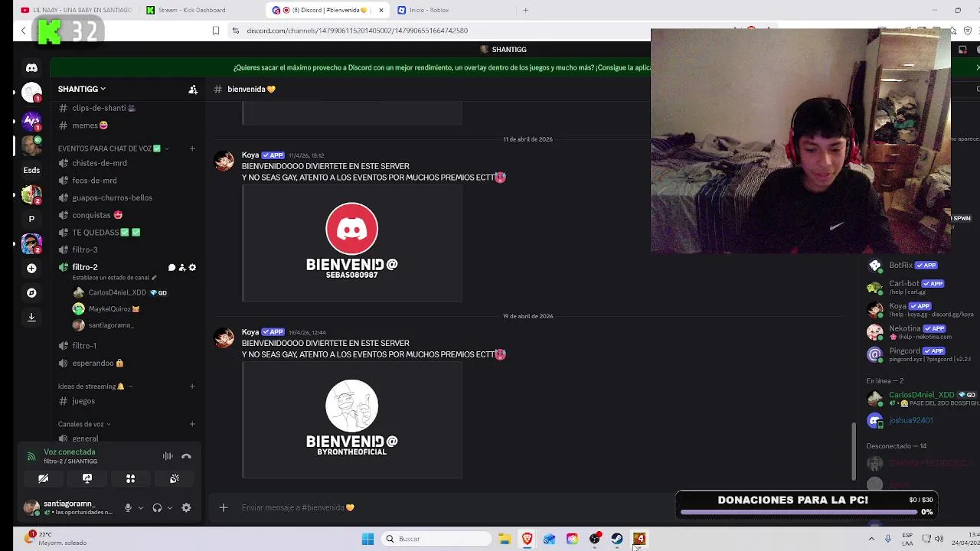
Task: Open the P server in sidebar
Action: 31,219
